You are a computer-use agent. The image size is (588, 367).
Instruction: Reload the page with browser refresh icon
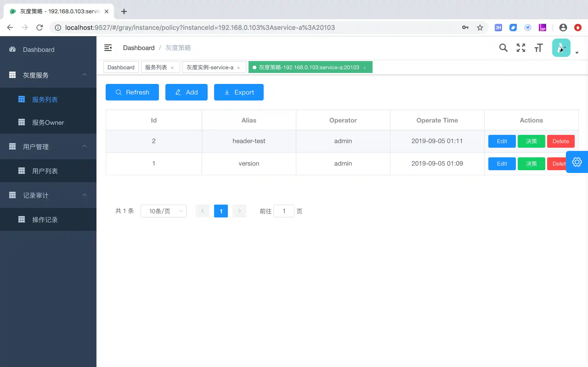pyautogui.click(x=40, y=28)
